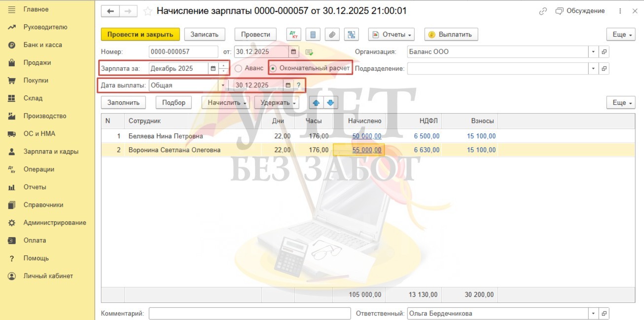Click the Дт/Кт postings icon in toolbar
Image resolution: width=644 pixels, height=320 pixels.
294,35
